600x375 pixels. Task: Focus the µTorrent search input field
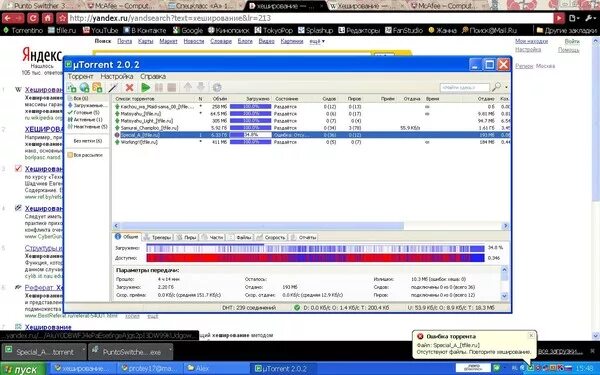(464, 88)
